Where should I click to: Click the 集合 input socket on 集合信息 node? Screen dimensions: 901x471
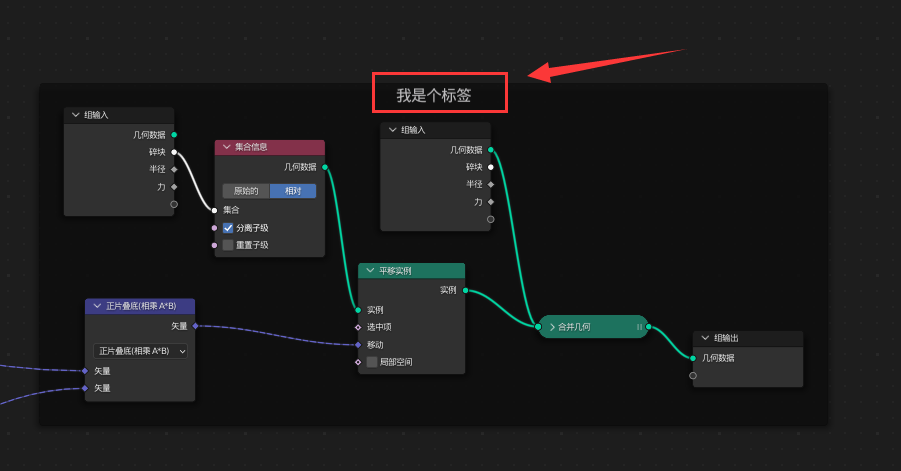(214, 210)
